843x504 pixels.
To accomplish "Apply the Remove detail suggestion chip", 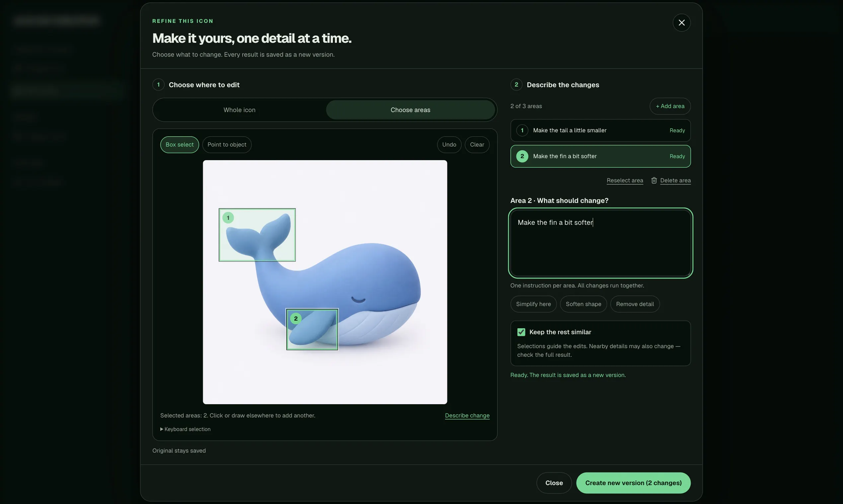I will coord(635,304).
